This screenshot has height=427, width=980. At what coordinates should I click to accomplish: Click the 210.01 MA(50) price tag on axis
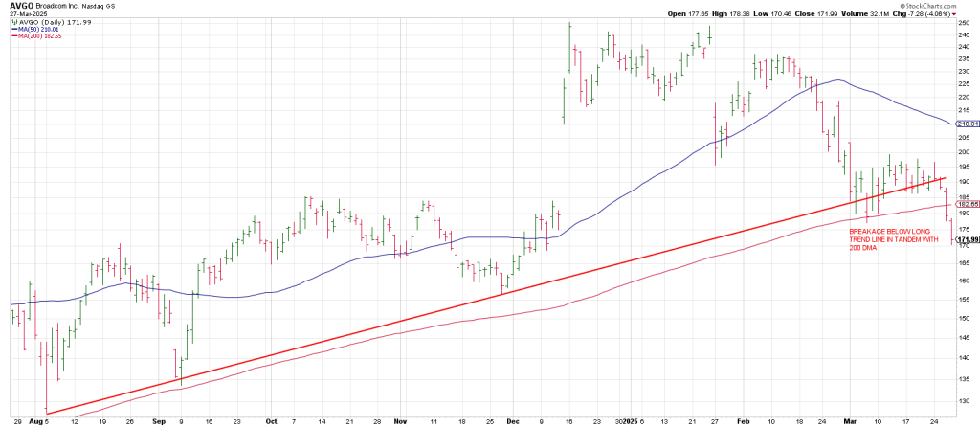(x=965, y=124)
